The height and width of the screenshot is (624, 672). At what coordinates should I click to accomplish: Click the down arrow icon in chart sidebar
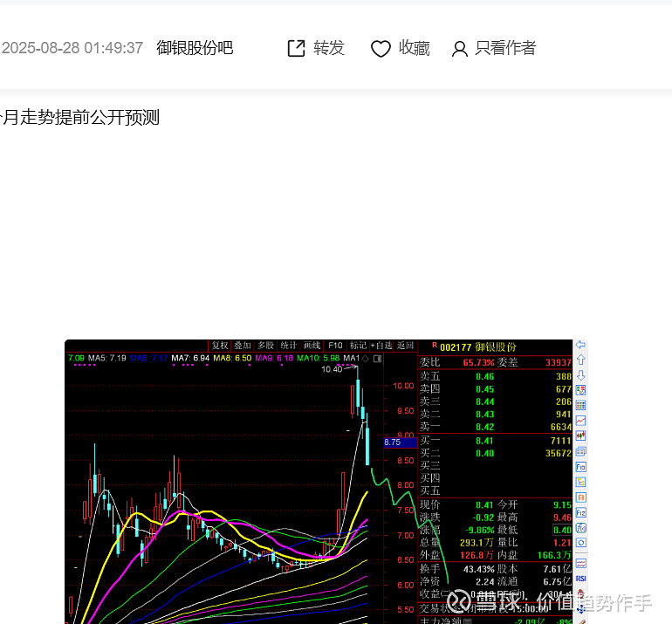pos(580,375)
